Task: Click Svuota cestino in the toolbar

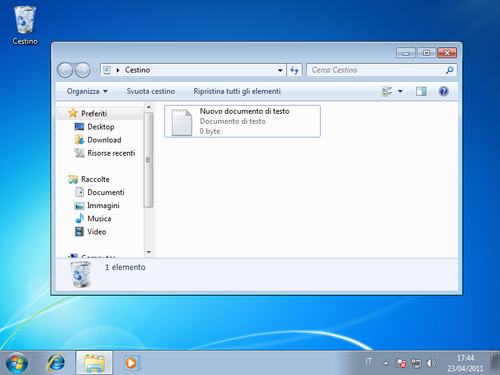Action: tap(151, 91)
